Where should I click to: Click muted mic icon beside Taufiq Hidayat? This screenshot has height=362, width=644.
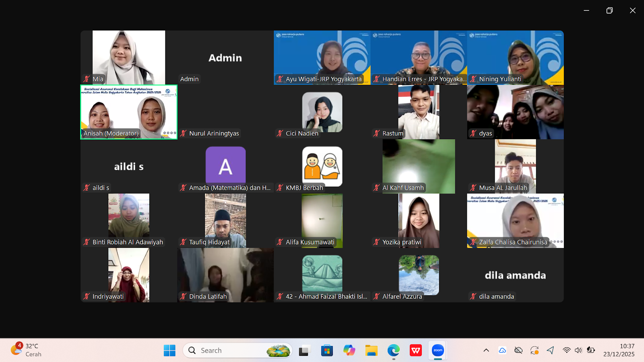coord(184,242)
